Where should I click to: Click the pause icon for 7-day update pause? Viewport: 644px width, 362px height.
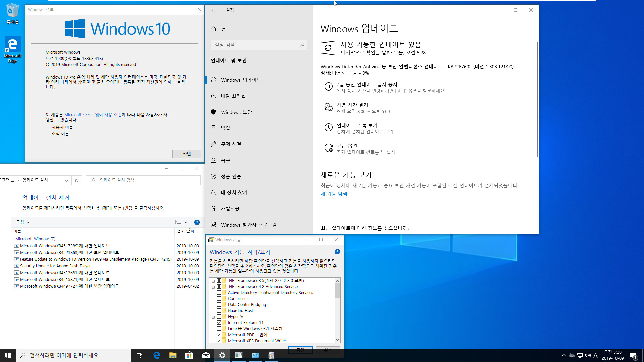328,87
